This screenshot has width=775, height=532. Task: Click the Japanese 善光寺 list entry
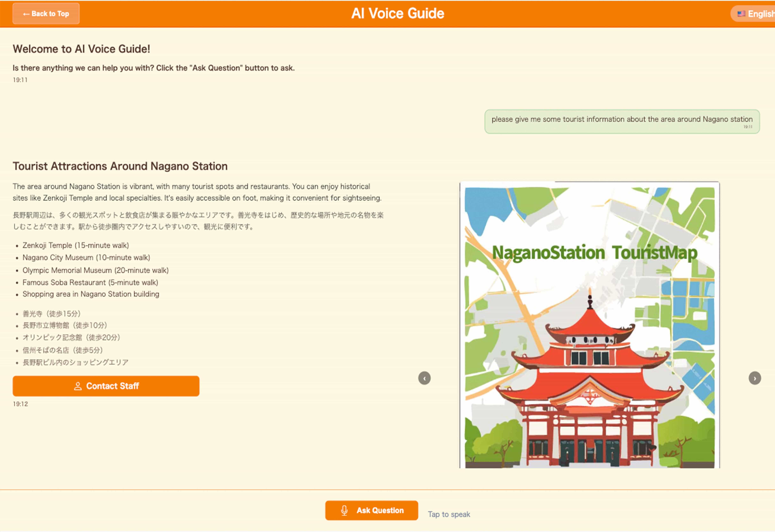[x=51, y=313]
